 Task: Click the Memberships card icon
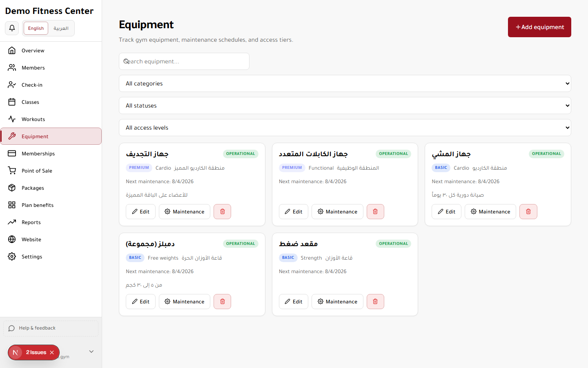[12, 154]
